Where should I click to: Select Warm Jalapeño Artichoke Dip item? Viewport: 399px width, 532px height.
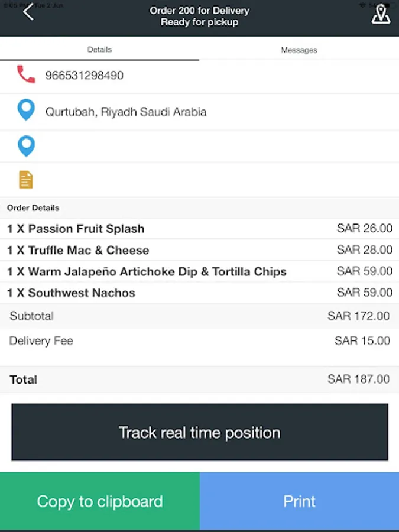tap(147, 272)
